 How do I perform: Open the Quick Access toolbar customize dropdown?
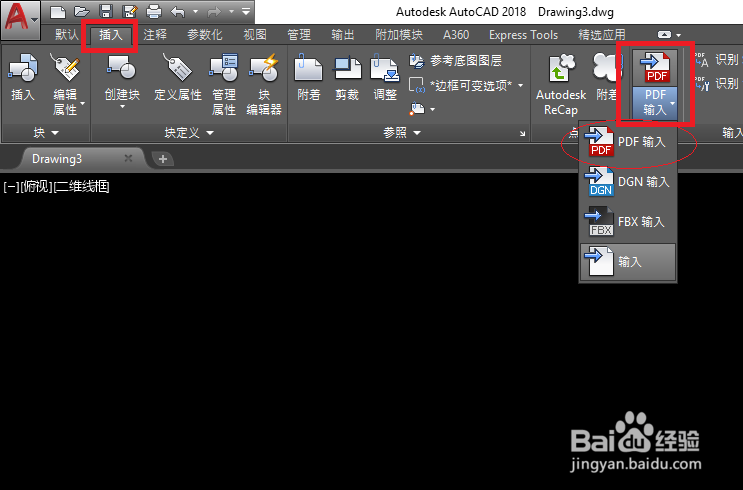[246, 11]
